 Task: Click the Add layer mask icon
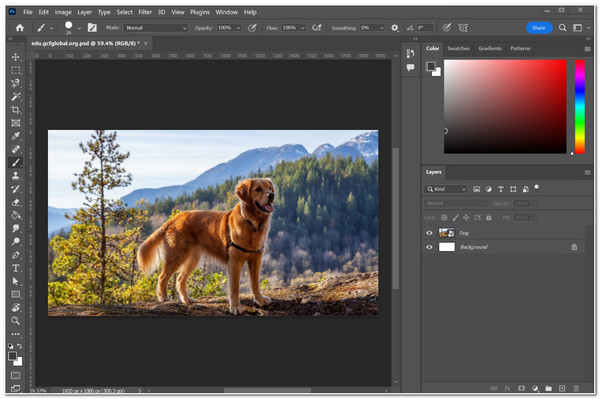(521, 388)
